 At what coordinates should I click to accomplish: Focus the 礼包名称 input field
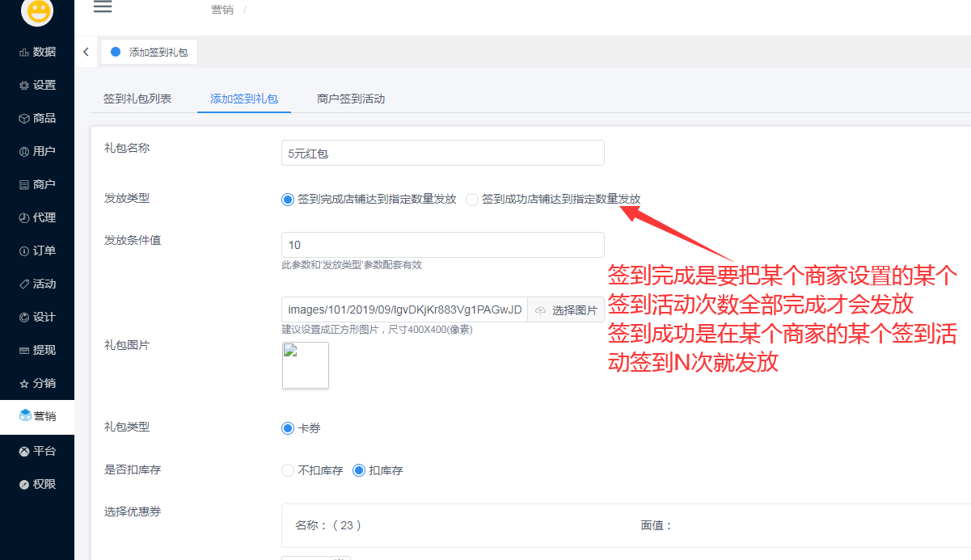(443, 154)
